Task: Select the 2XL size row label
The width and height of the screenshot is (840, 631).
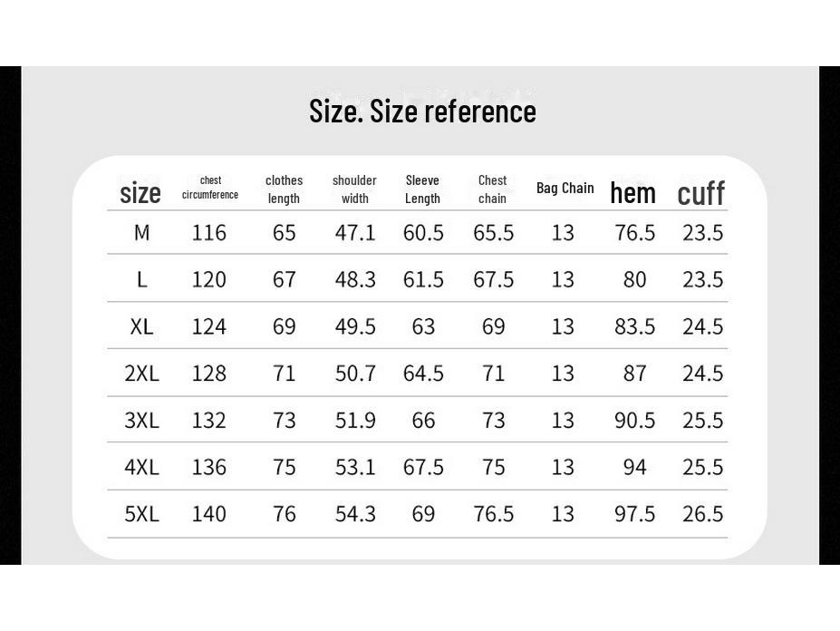Action: [141, 374]
